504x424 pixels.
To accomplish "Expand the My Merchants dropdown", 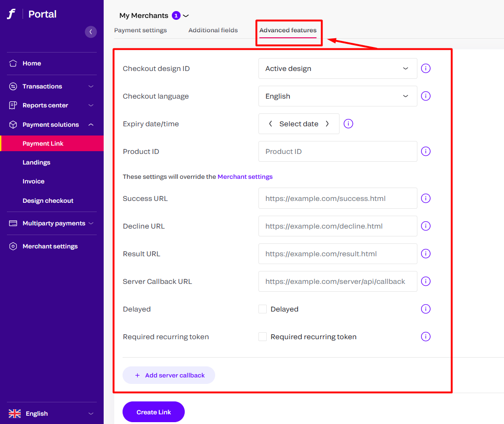I will pos(186,15).
